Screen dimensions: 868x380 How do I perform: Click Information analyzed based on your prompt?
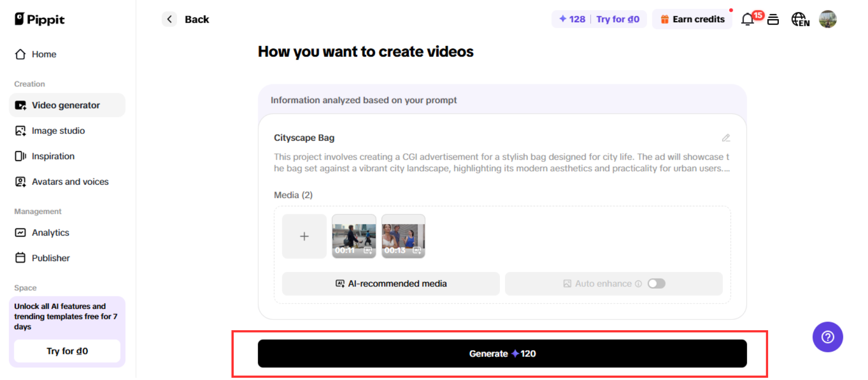click(x=364, y=100)
